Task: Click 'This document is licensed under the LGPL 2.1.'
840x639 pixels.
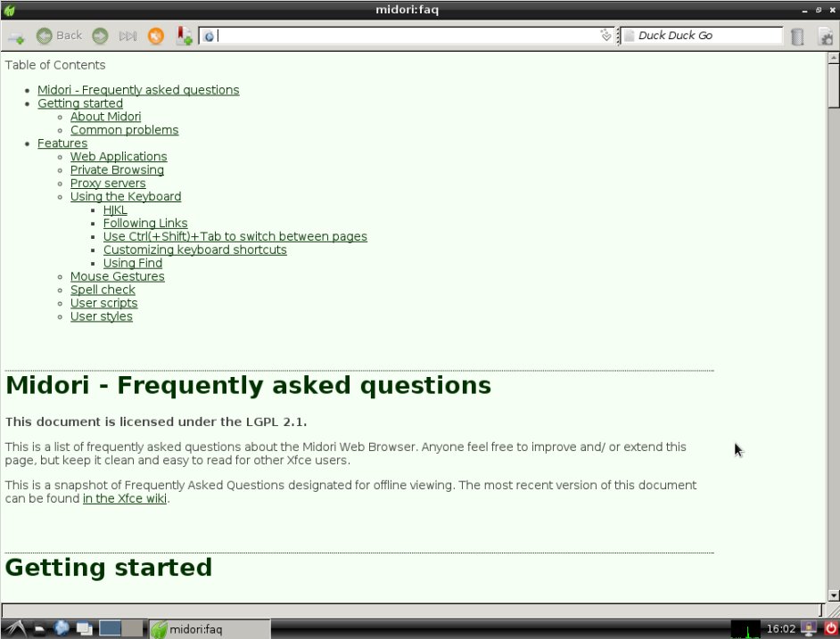Action: [156, 422]
